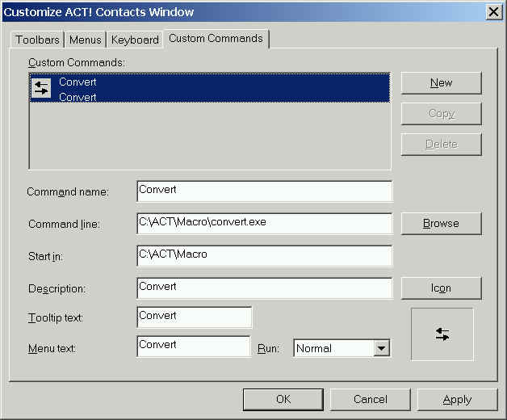507x420 pixels.
Task: Edit the Description field
Action: [265, 288]
